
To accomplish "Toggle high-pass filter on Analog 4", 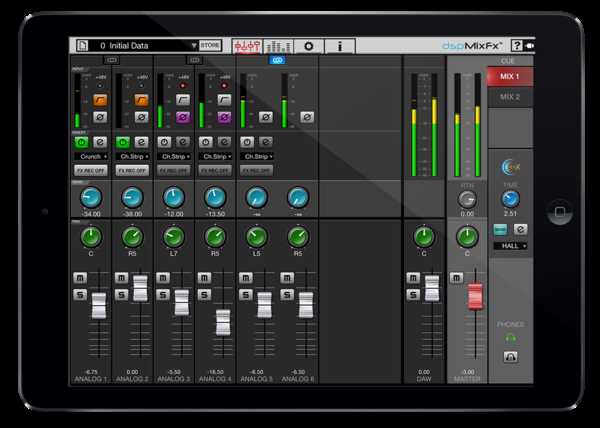I will (224, 100).
